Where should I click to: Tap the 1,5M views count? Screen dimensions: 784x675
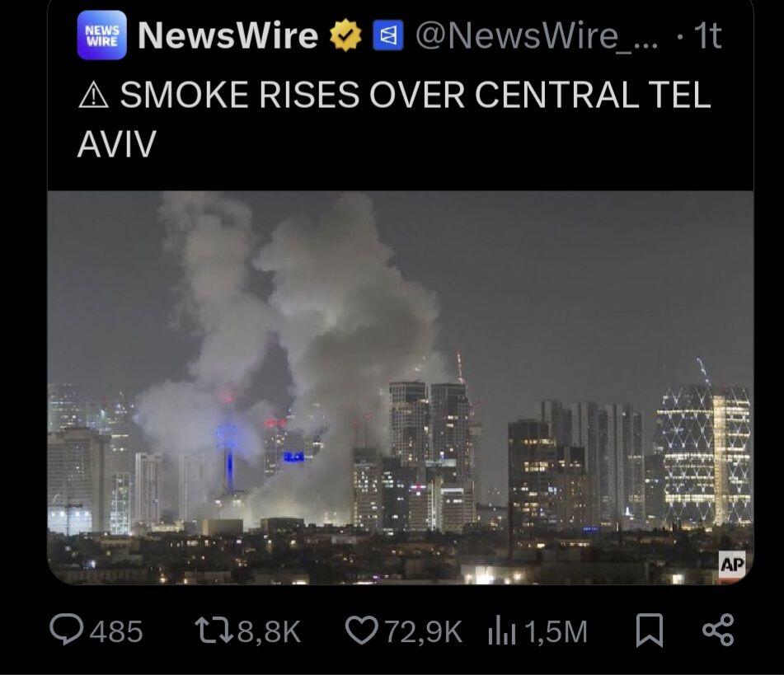coord(556,631)
